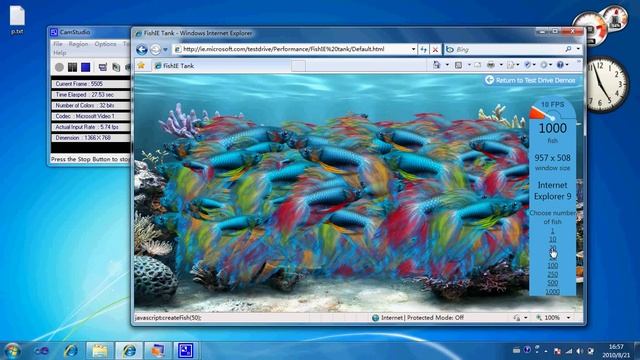Screen dimensions: 640x360
Task: Open the Windows Start orb
Action: 12,351
